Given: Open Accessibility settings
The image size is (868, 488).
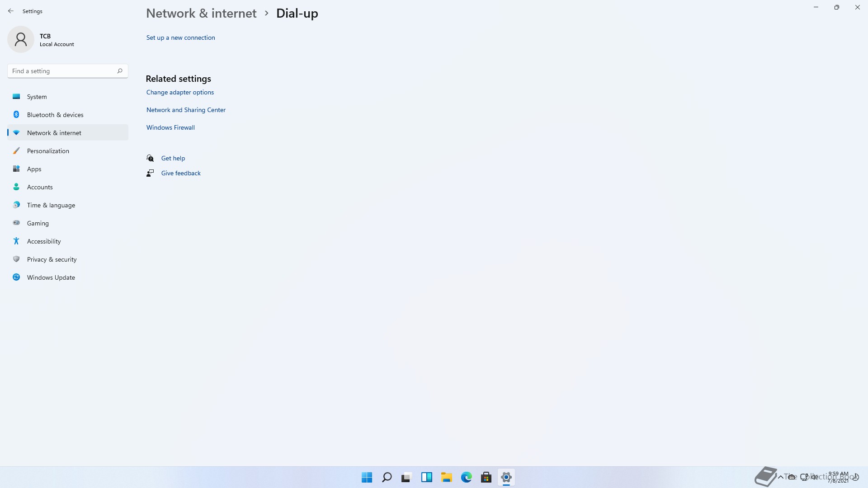Looking at the screenshot, I should [68, 241].
